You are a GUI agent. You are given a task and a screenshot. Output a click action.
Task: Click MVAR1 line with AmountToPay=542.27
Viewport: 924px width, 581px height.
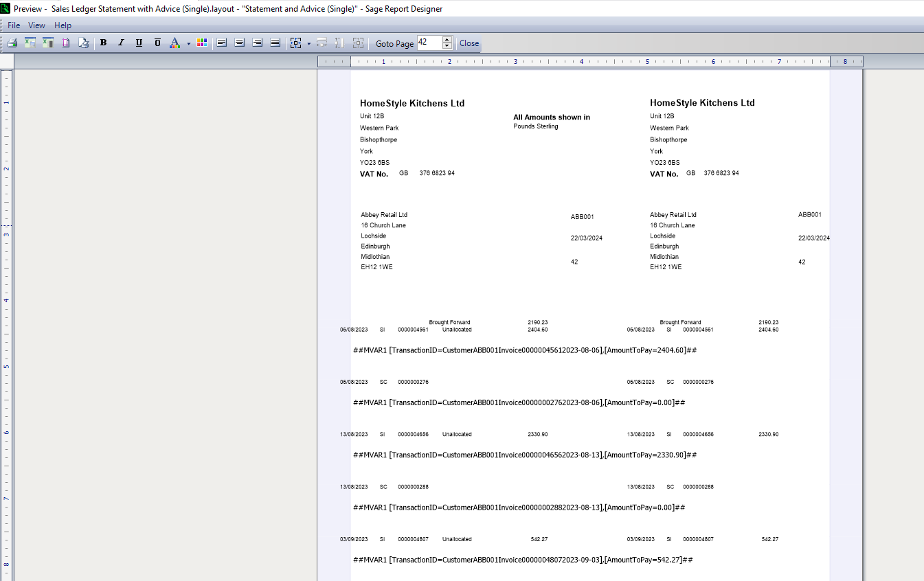(523, 560)
